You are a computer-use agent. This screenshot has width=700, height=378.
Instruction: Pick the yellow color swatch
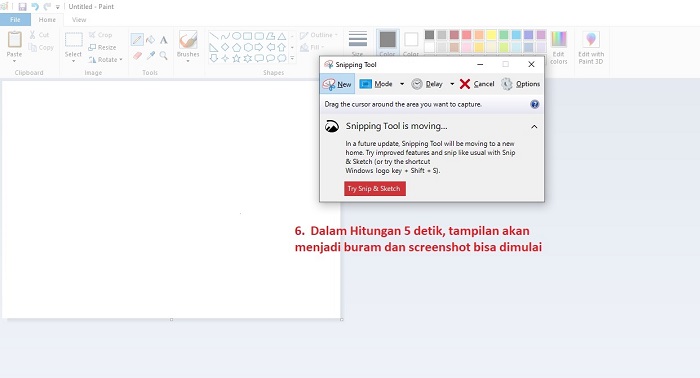pyautogui.click(x=491, y=35)
